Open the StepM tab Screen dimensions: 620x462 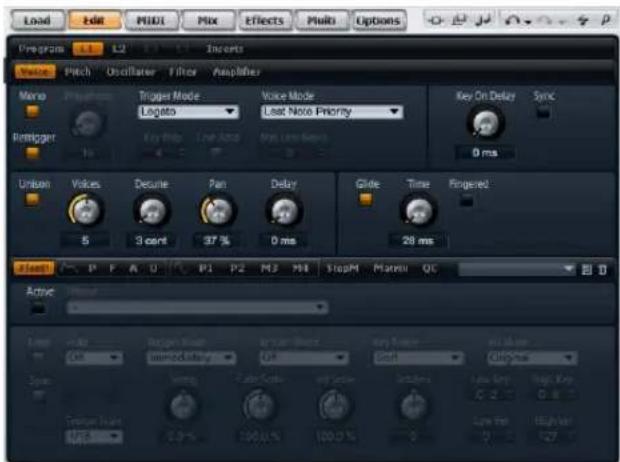[x=342, y=269]
